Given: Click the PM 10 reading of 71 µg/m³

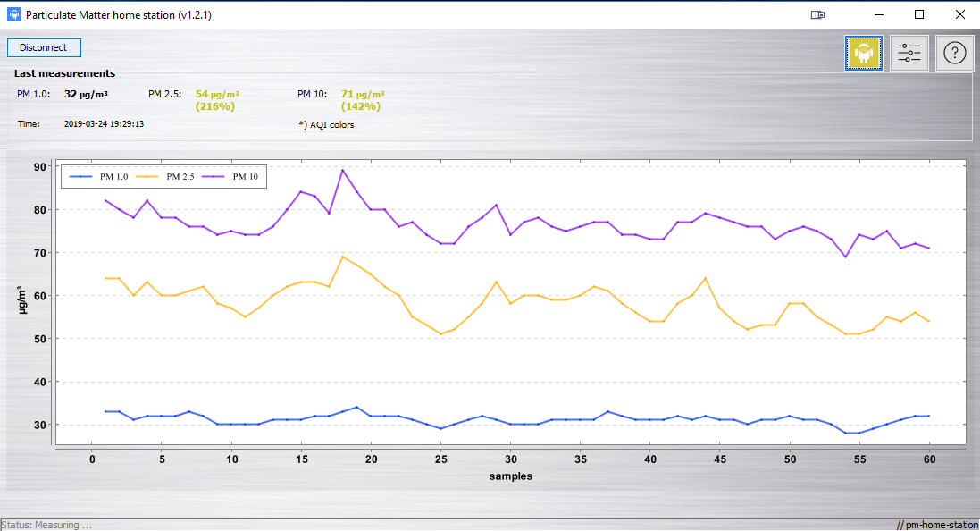Looking at the screenshot, I should point(363,94).
